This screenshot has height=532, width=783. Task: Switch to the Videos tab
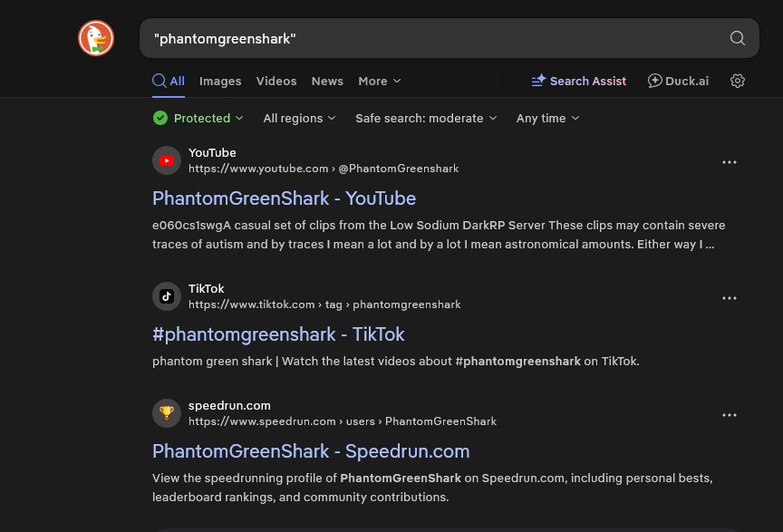click(276, 81)
